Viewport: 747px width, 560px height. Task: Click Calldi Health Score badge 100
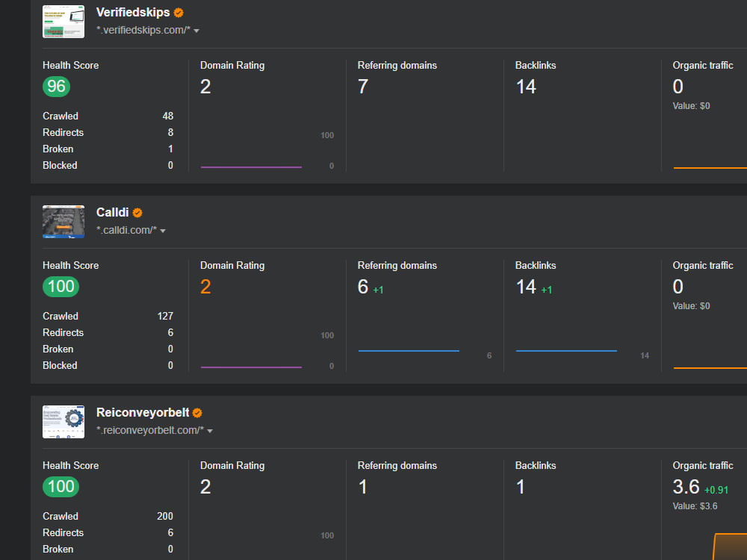(61, 287)
